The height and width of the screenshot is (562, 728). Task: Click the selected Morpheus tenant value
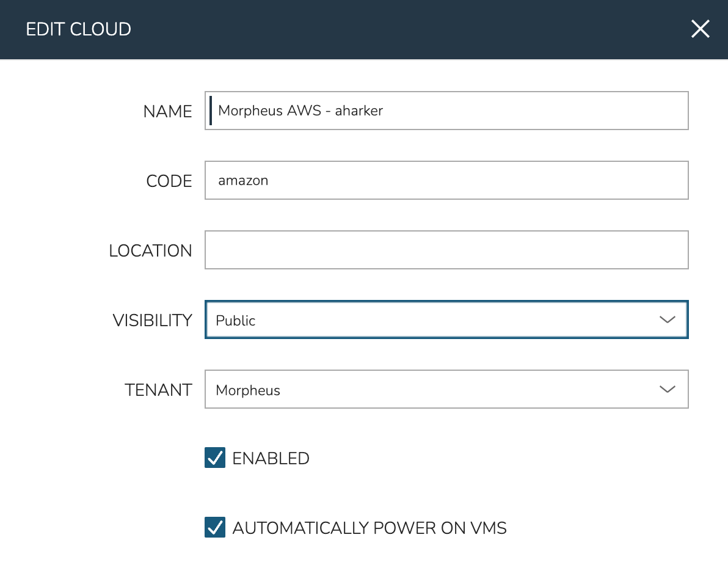248,390
